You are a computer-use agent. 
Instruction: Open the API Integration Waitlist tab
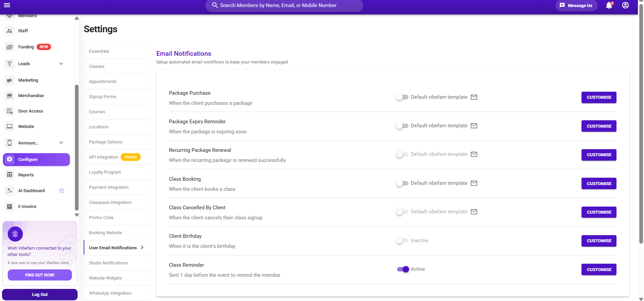pyautogui.click(x=118, y=157)
